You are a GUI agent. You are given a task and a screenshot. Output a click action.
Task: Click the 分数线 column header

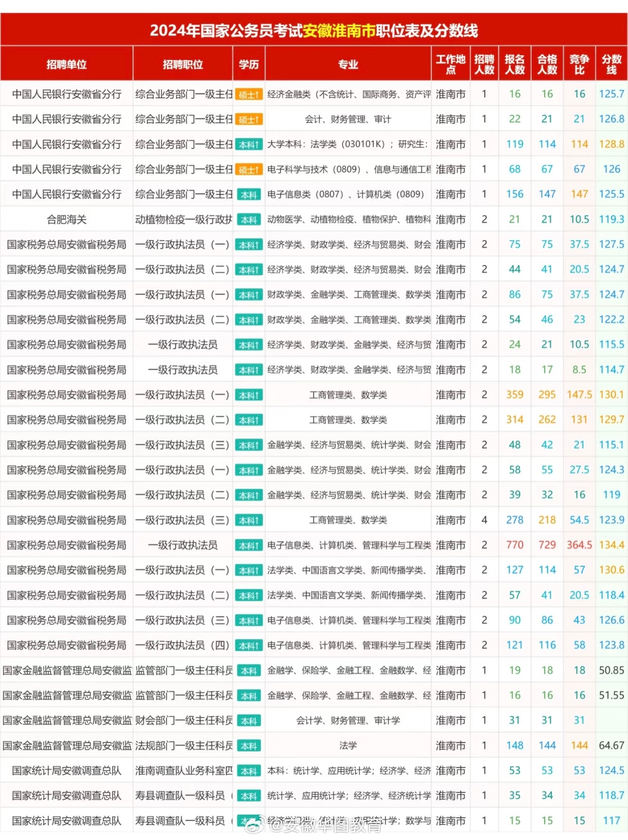pos(611,64)
